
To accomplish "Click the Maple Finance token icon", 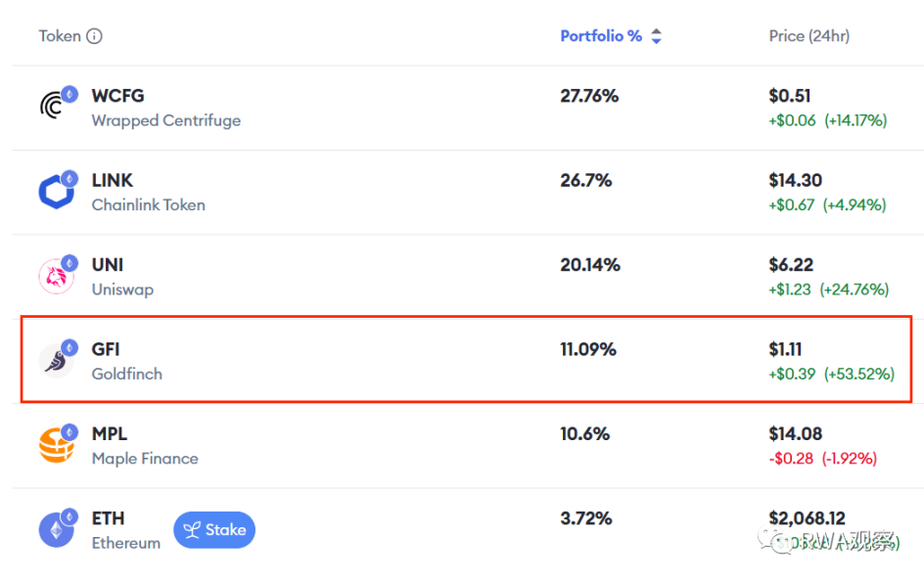I will click(56, 445).
